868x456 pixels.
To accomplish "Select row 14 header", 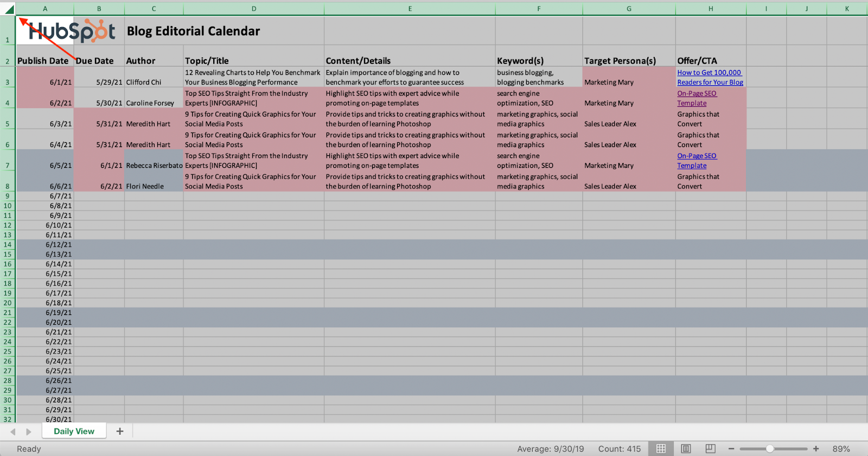I will (x=8, y=245).
